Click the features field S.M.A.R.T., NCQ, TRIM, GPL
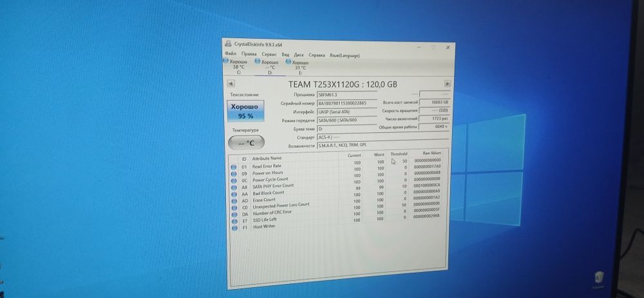Viewport: 644px width, 298px height. (383, 145)
